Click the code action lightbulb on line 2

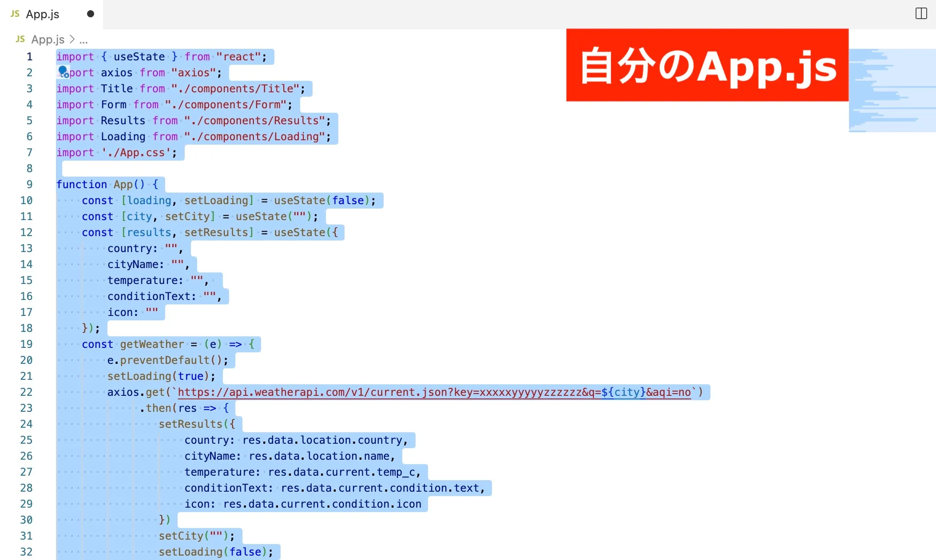[x=63, y=71]
